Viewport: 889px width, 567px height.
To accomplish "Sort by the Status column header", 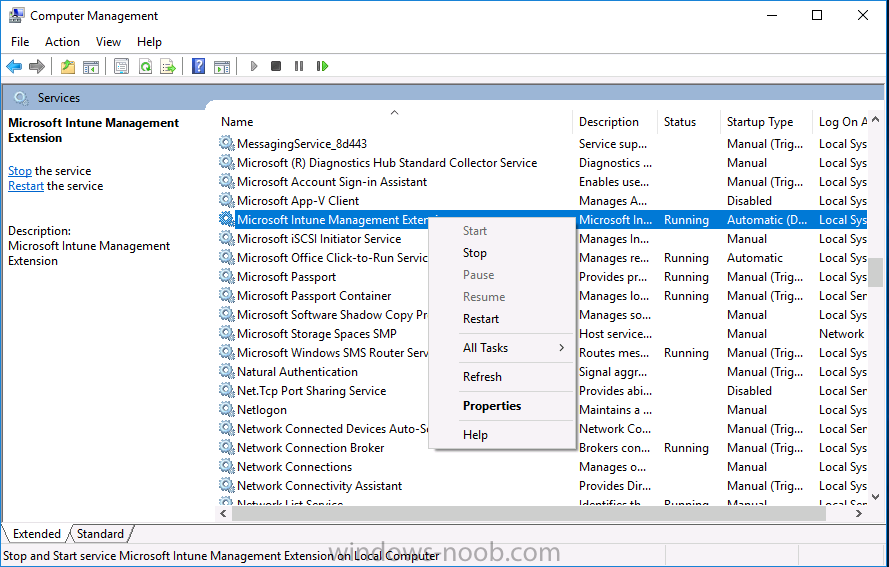I will coord(689,121).
